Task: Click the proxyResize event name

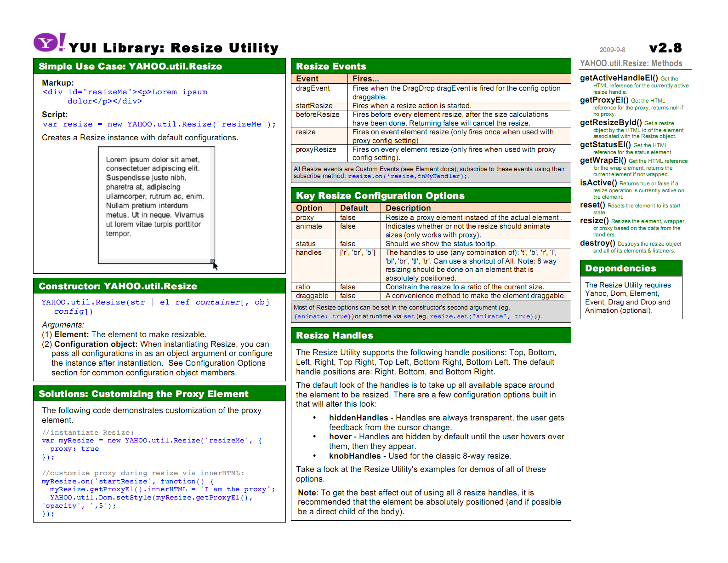Action: tap(316, 149)
